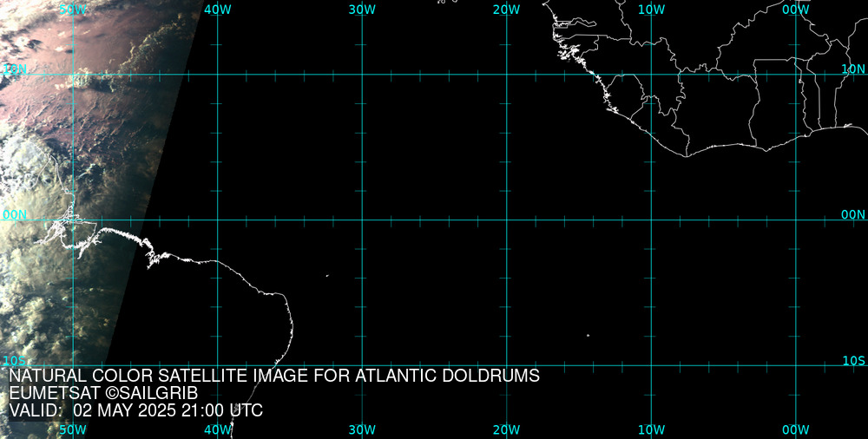Click the 10S latitude label on the left side
Image resolution: width=868 pixels, height=439 pixels.
[15, 361]
